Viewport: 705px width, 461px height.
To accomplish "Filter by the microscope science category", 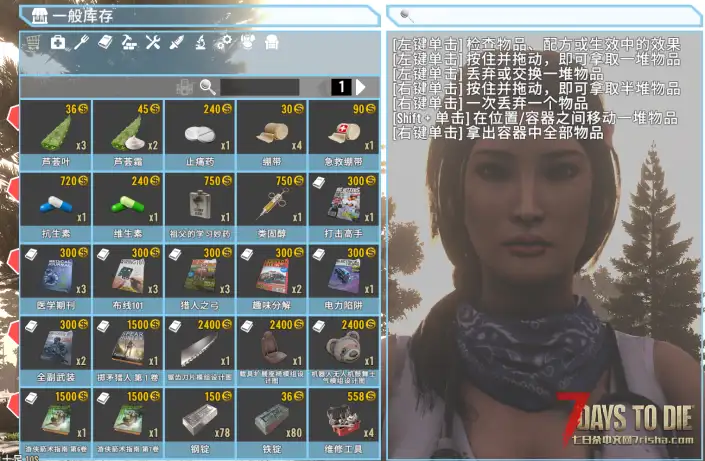I will [201, 43].
